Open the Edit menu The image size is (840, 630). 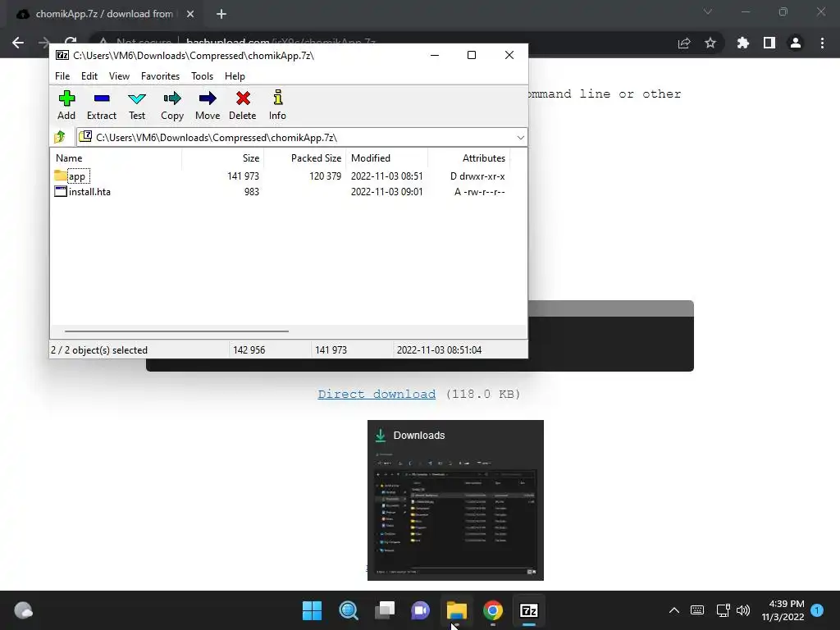click(x=89, y=76)
